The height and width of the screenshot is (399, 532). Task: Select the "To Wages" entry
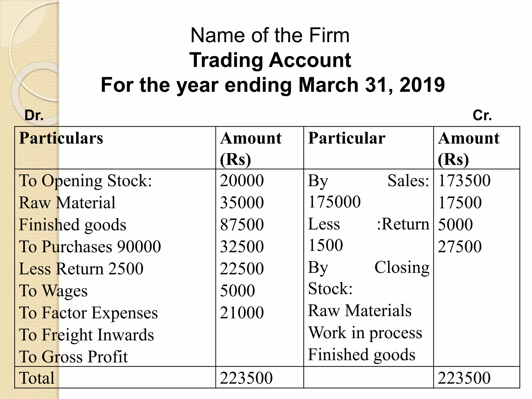(53, 290)
